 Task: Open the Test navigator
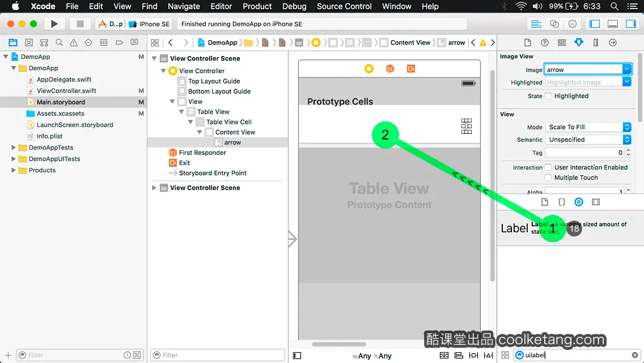point(88,43)
